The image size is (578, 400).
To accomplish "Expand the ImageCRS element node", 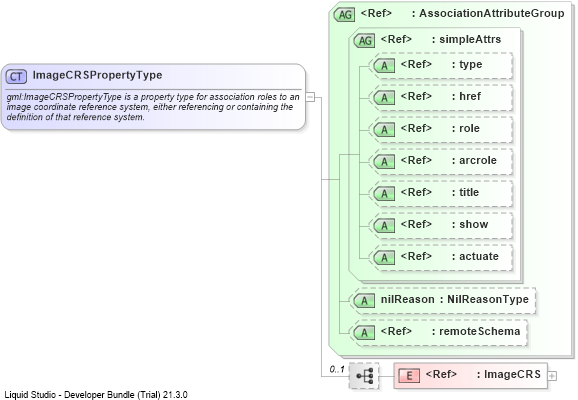I will coord(552,376).
